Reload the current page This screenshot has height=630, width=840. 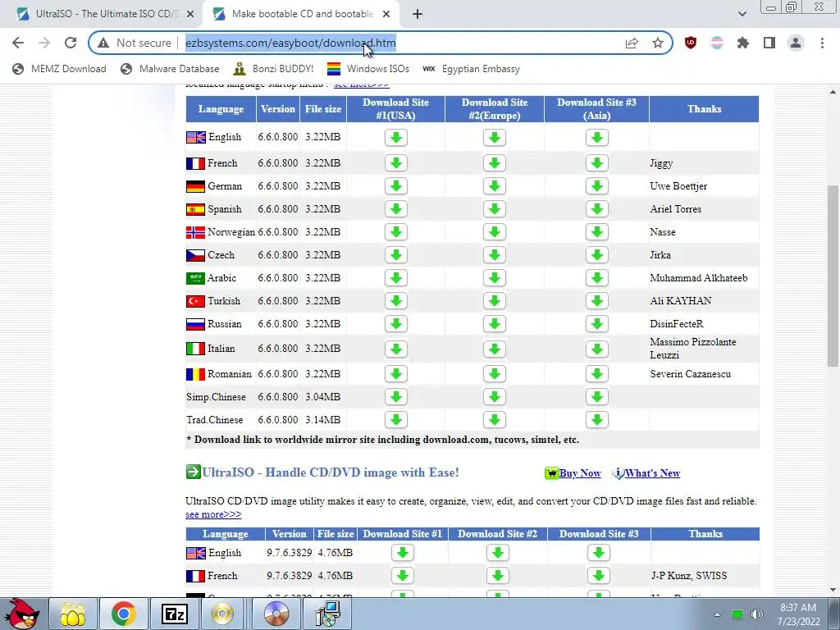pos(71,43)
